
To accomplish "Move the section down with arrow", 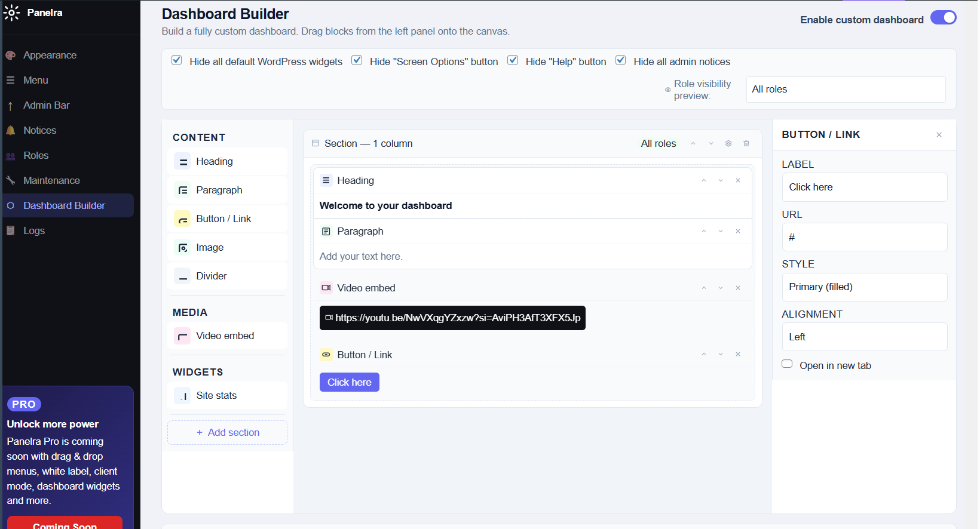I will click(711, 143).
